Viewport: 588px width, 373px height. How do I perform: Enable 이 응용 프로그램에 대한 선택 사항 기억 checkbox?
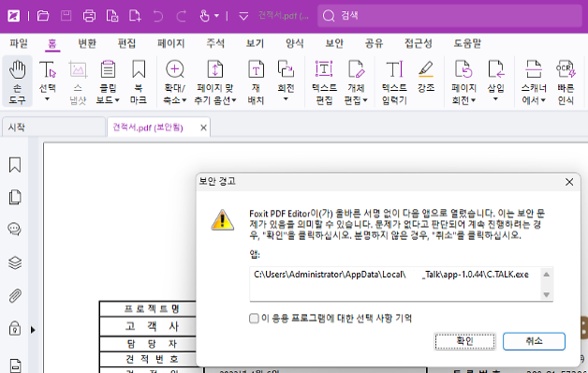coord(254,319)
